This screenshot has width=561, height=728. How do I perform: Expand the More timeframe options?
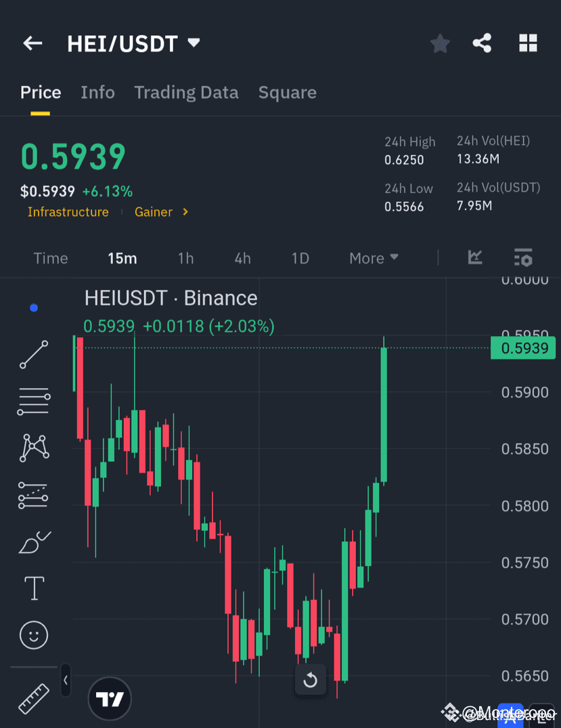pyautogui.click(x=374, y=258)
